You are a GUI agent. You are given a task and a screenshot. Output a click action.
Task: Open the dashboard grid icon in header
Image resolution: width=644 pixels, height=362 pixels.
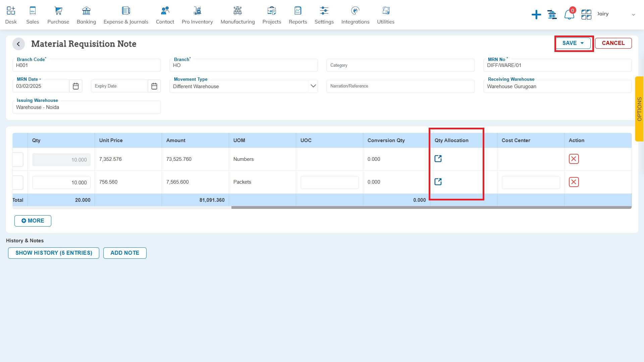586,14
